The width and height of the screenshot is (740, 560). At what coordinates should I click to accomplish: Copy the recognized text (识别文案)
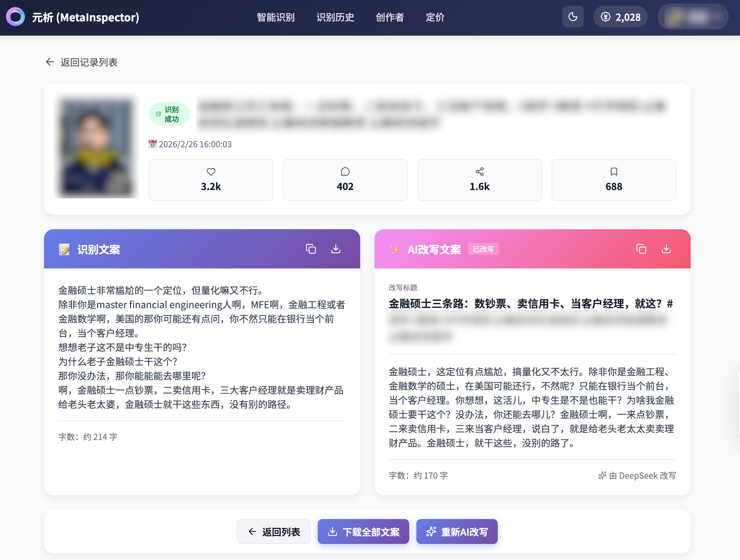click(311, 249)
